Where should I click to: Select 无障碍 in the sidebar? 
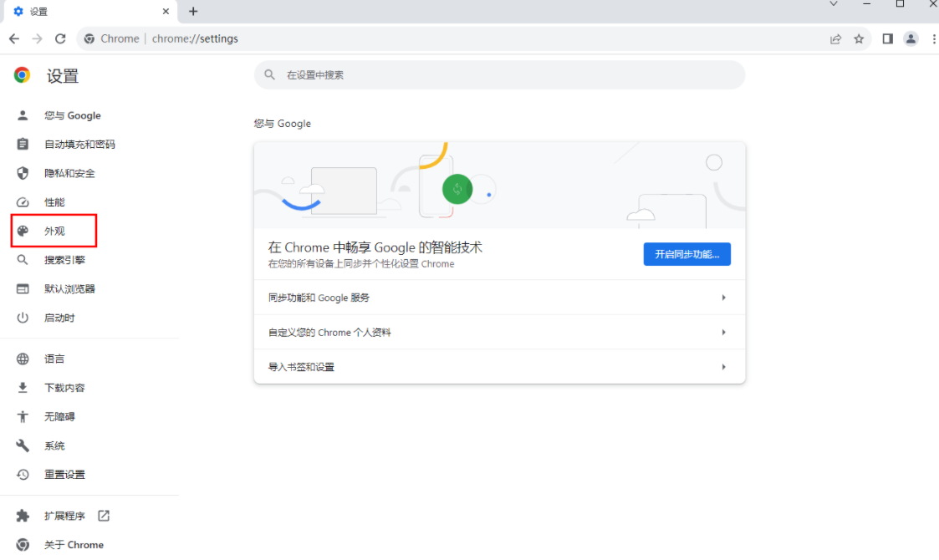59,417
